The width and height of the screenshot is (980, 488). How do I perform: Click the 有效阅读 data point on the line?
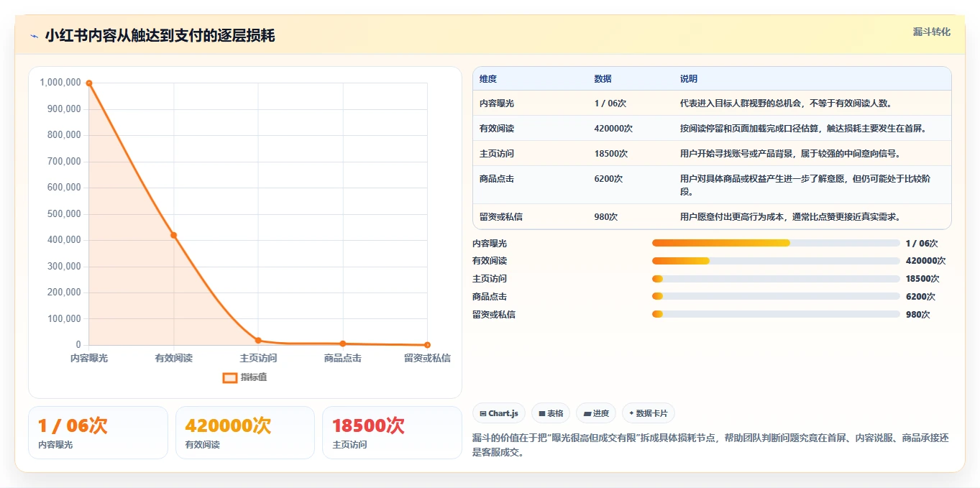point(173,235)
